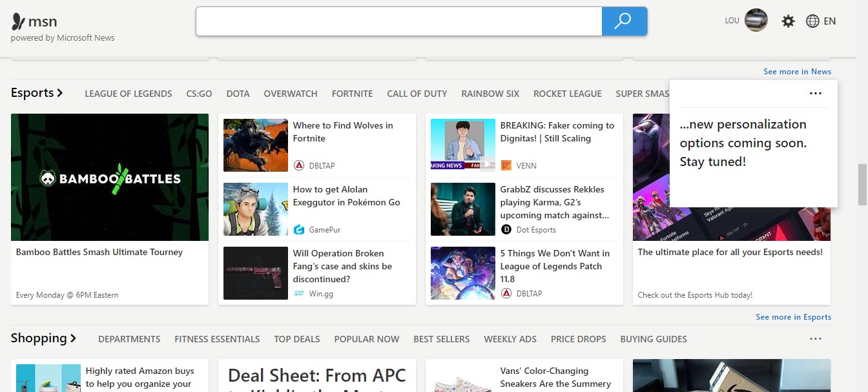Screen dimensions: 868x392
Task: Expand the Esports section heading chevron
Action: click(60, 93)
